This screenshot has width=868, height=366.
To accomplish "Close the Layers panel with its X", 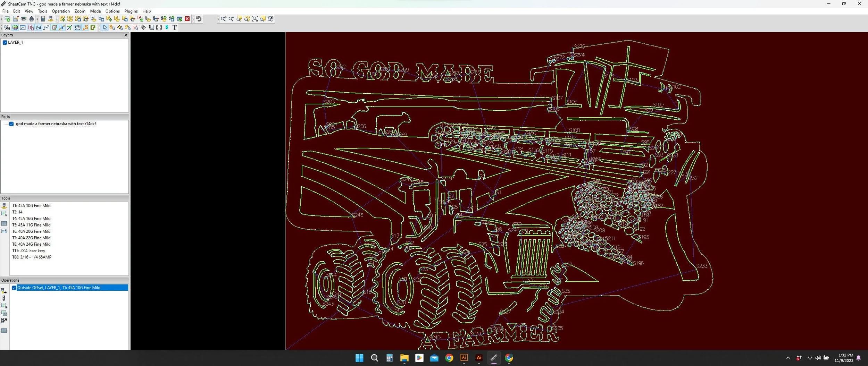I will [x=126, y=35].
